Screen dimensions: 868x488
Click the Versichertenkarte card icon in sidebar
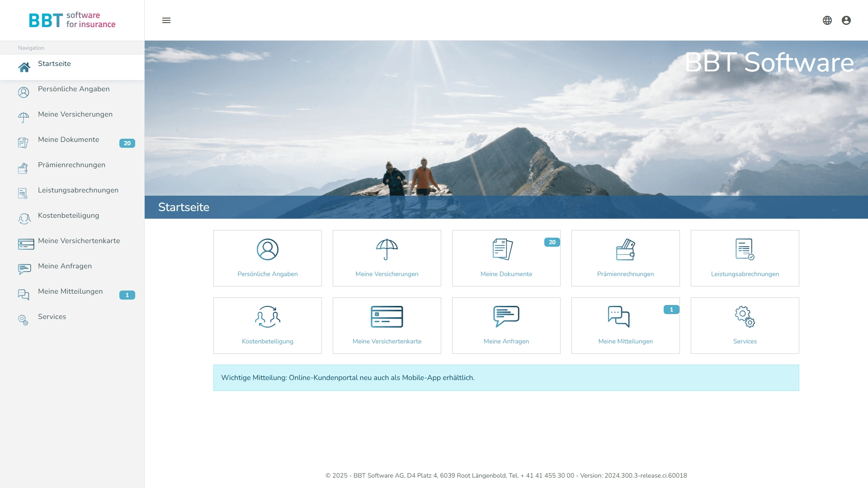(x=26, y=244)
